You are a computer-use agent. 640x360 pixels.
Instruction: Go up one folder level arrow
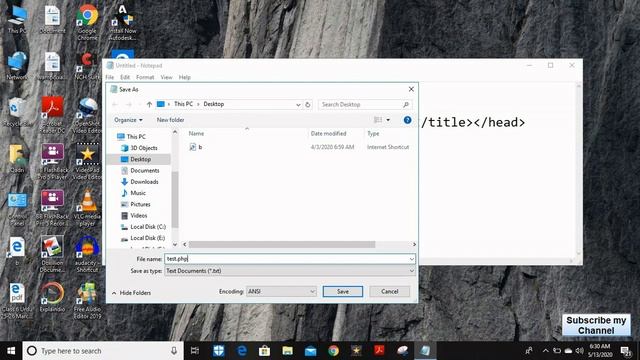(149, 104)
